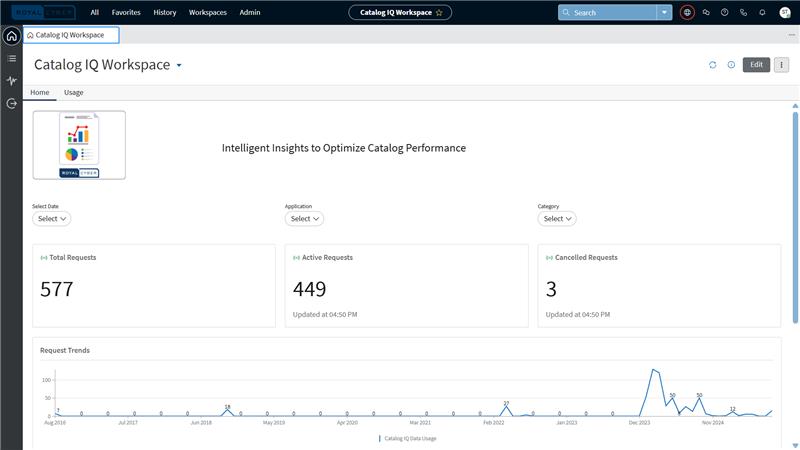Favorite Catalog IQ Workspace with the star

click(439, 13)
